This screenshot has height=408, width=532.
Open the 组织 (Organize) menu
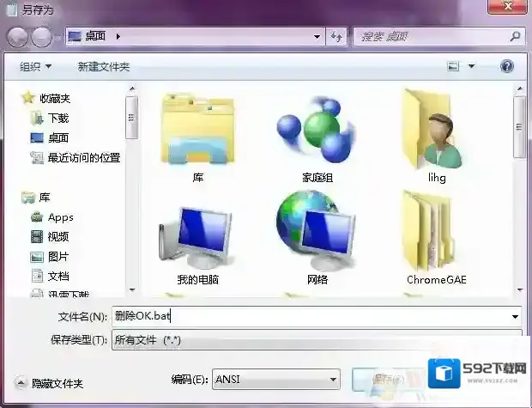[35, 66]
